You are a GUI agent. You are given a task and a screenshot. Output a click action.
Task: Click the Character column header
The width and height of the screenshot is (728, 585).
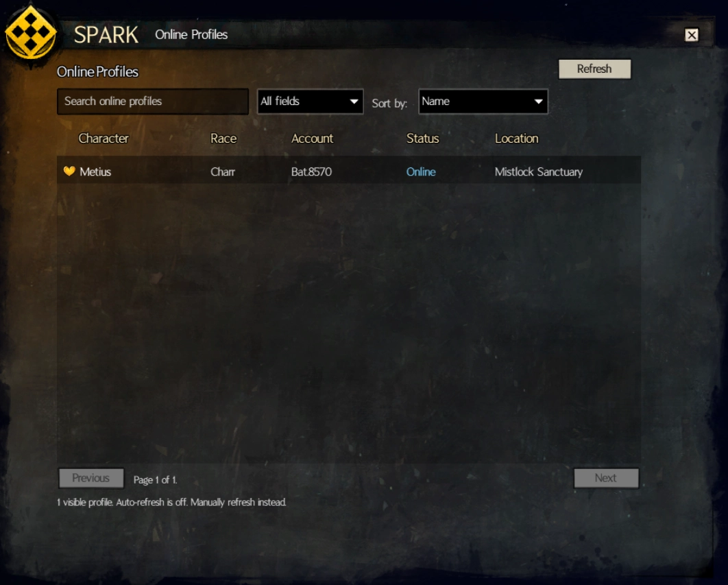click(x=104, y=139)
